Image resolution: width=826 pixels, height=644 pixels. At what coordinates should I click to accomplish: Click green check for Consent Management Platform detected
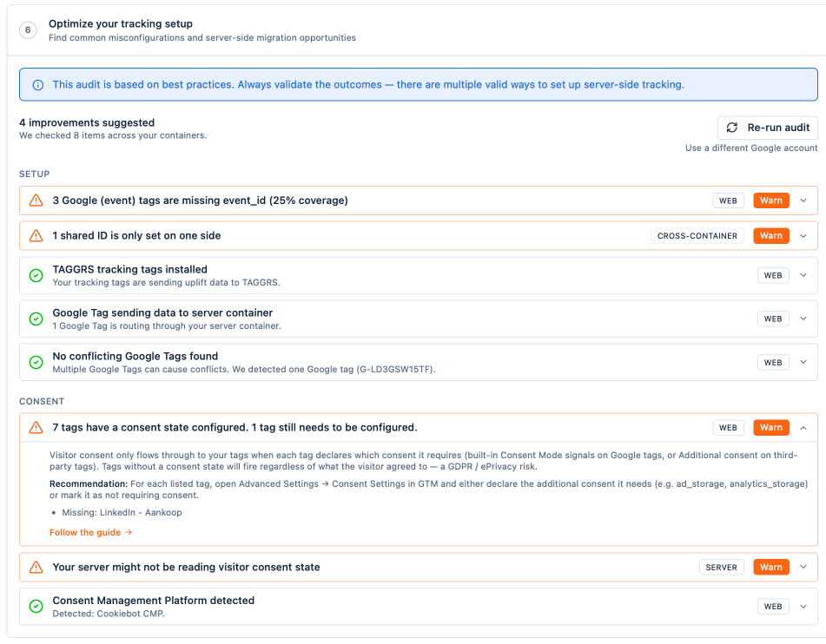point(36,606)
